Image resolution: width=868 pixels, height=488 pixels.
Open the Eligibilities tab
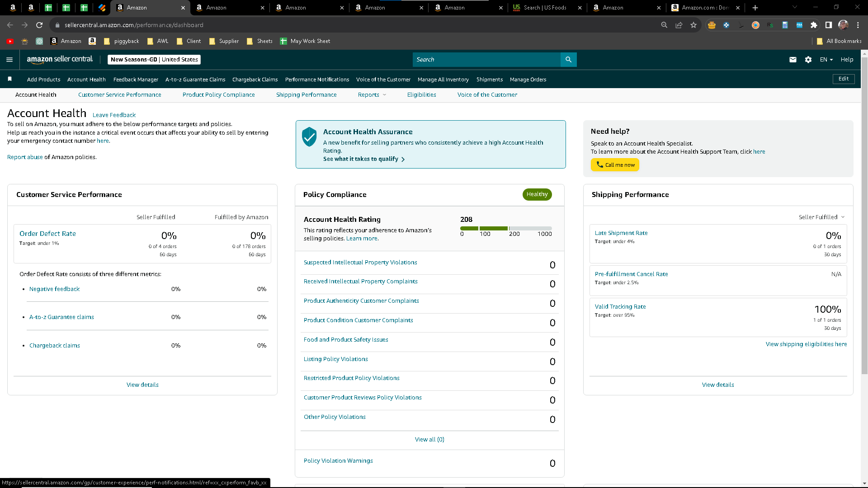[x=421, y=94]
